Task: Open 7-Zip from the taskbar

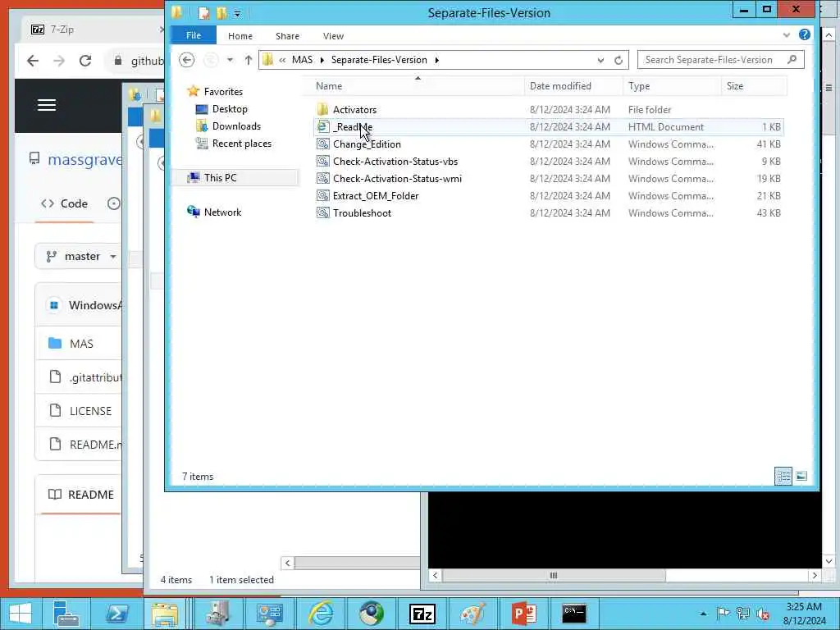Action: 422,614
